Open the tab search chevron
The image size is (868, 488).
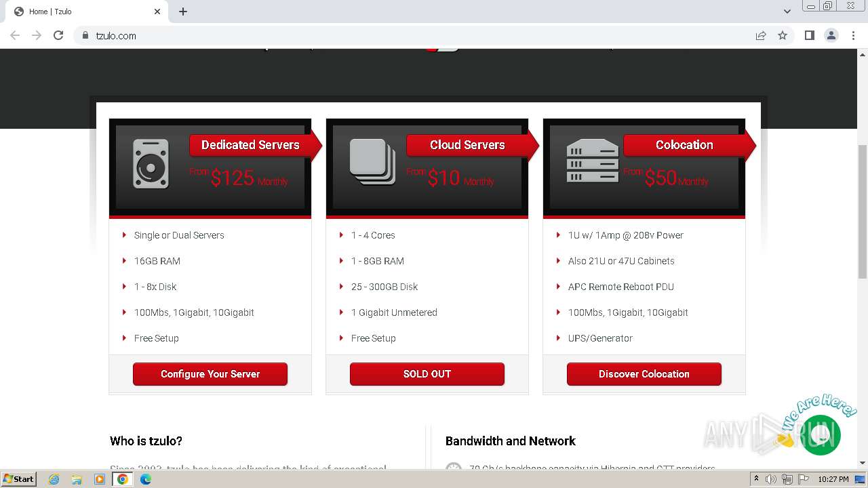(x=787, y=12)
